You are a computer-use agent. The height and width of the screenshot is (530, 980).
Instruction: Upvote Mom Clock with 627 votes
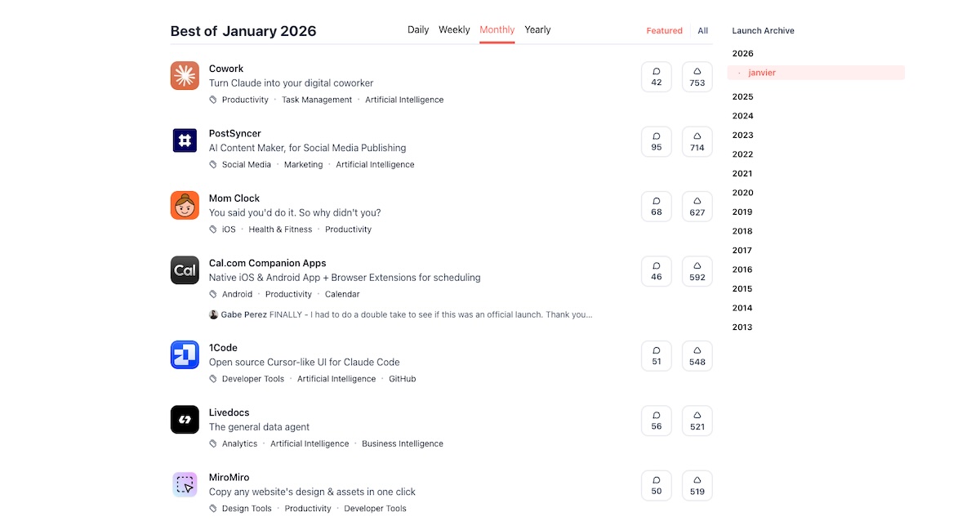point(697,207)
